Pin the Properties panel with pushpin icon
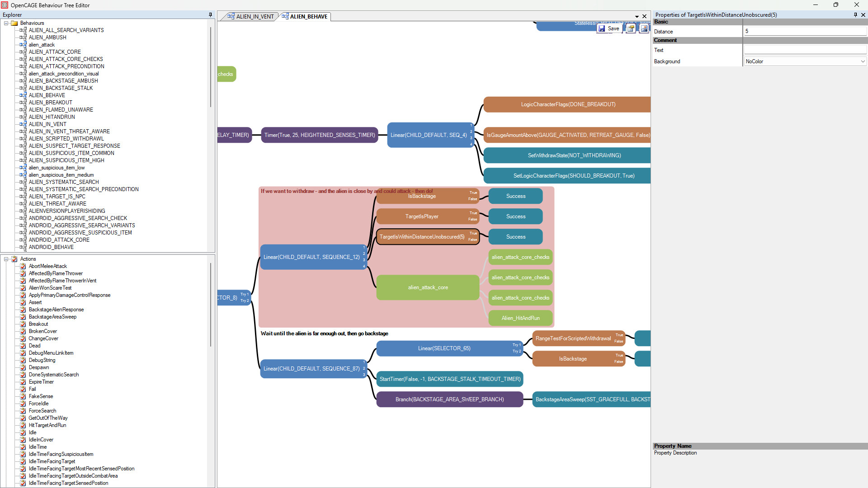Screen dimensions: 868x488 coord(855,15)
